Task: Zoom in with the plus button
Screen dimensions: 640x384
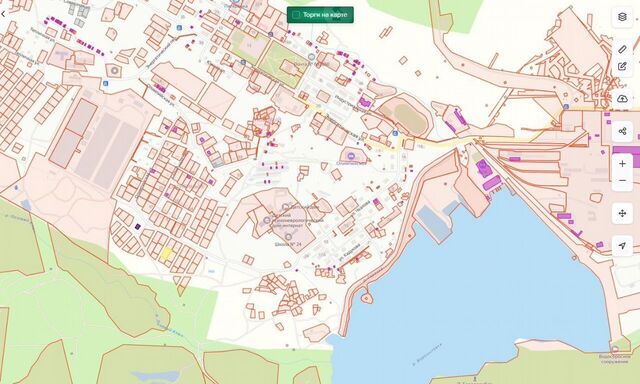Action: tap(622, 164)
